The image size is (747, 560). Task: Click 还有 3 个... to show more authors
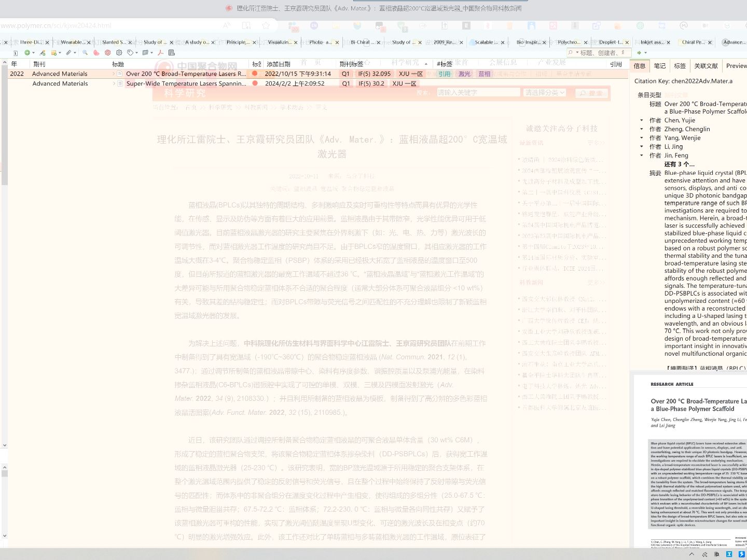click(679, 164)
